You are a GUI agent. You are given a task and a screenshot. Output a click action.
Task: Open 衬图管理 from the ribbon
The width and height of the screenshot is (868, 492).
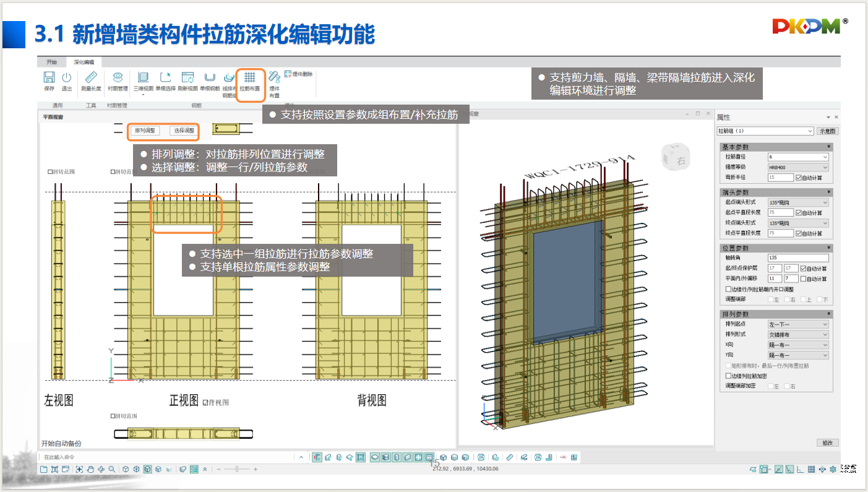[x=117, y=78]
